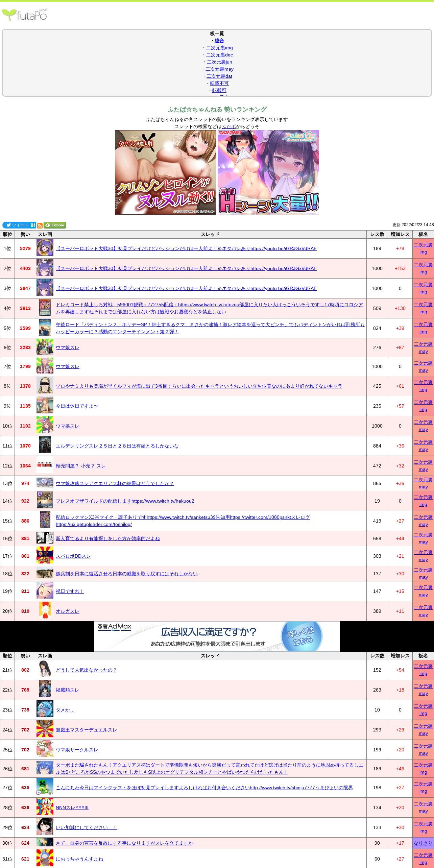Open the 掲載順スレ thread link
This screenshot has height=868, width=434.
[68, 690]
